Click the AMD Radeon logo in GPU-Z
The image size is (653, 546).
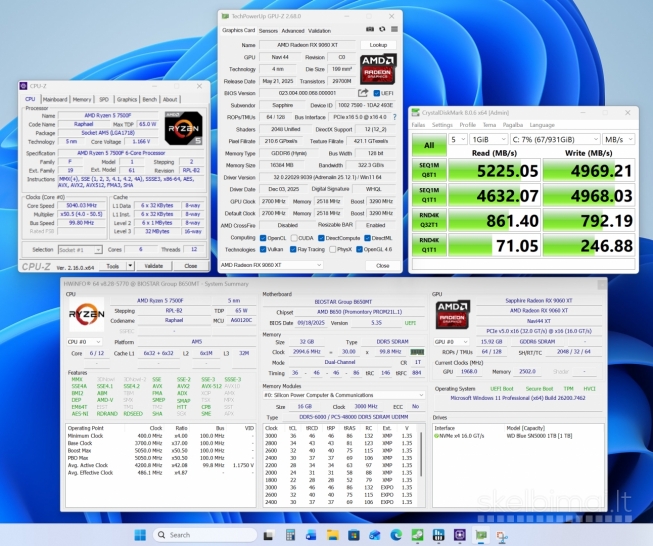pyautogui.click(x=378, y=69)
